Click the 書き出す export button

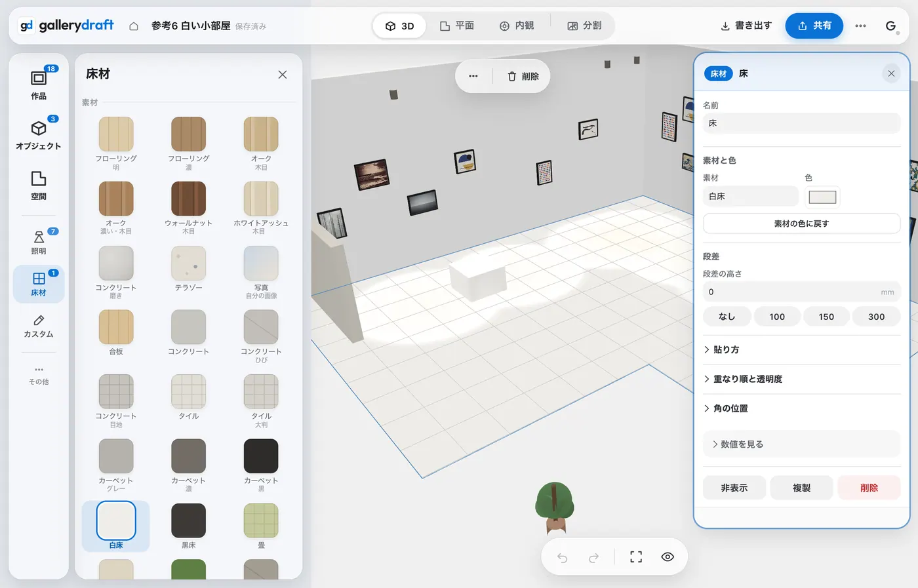[x=746, y=26]
